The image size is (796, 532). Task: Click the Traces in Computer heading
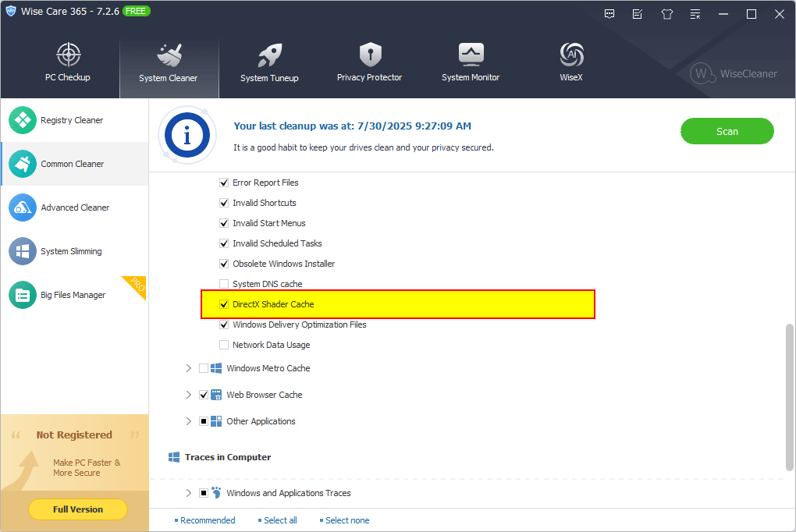[x=228, y=457]
